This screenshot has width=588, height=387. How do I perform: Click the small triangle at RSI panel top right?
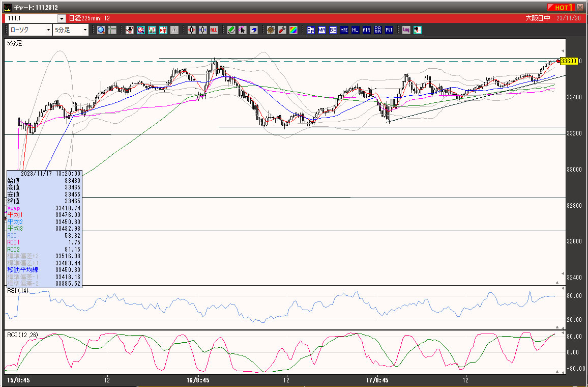[563, 288]
